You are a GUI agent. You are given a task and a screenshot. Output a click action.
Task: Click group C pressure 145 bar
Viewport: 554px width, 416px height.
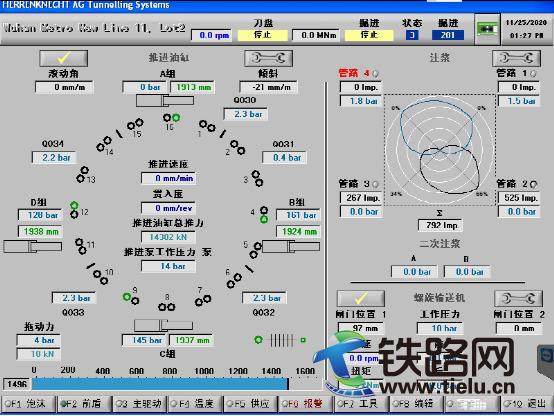144,340
